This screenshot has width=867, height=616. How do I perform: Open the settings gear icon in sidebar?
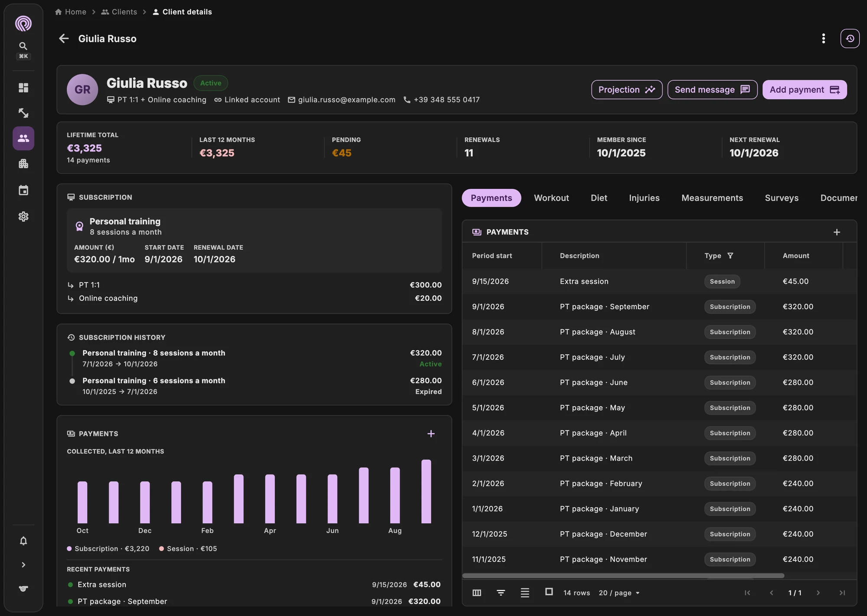pyautogui.click(x=23, y=217)
